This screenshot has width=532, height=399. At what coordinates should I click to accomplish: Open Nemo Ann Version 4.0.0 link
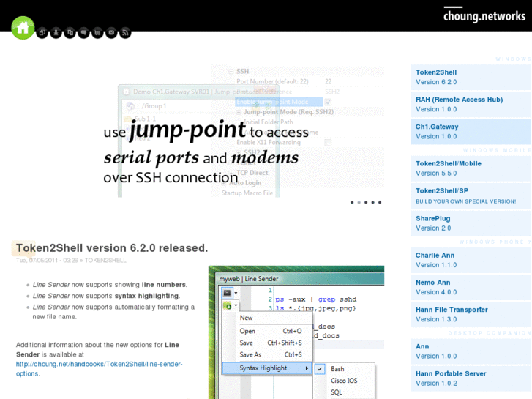[471, 287]
